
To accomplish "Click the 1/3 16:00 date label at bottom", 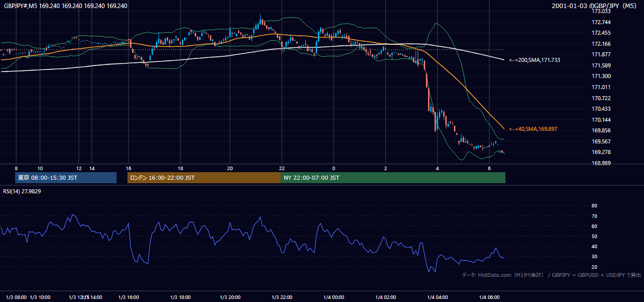I will point(128,297).
